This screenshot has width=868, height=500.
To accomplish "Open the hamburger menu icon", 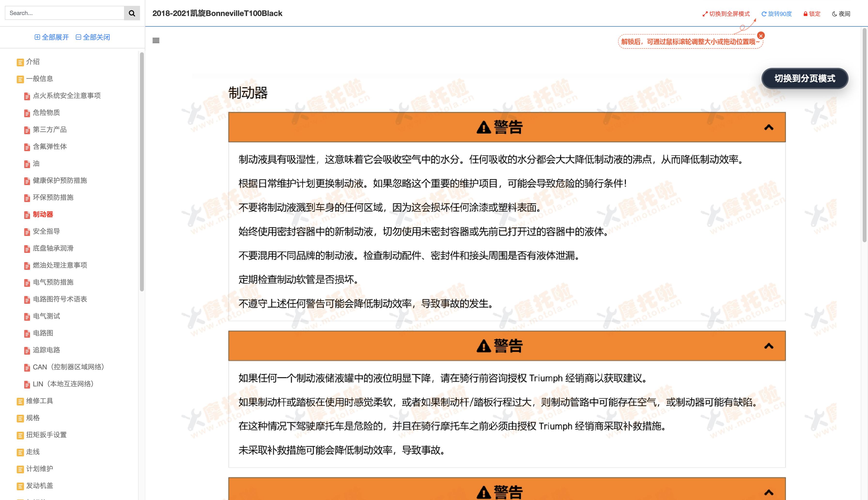I will tap(156, 40).
